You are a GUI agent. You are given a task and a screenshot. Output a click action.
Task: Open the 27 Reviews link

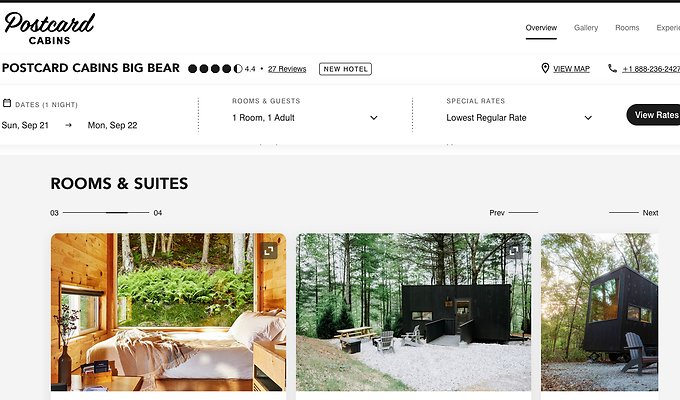287,69
